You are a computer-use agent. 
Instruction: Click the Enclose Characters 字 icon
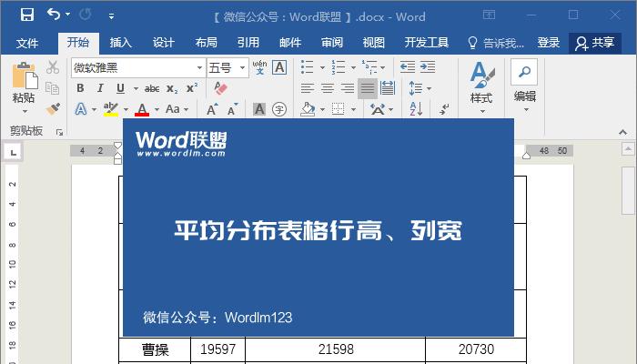(279, 109)
